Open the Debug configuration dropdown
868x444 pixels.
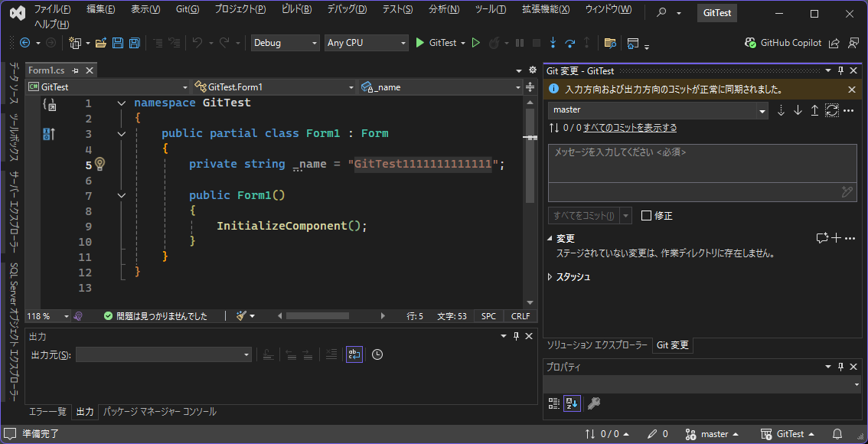coord(285,43)
